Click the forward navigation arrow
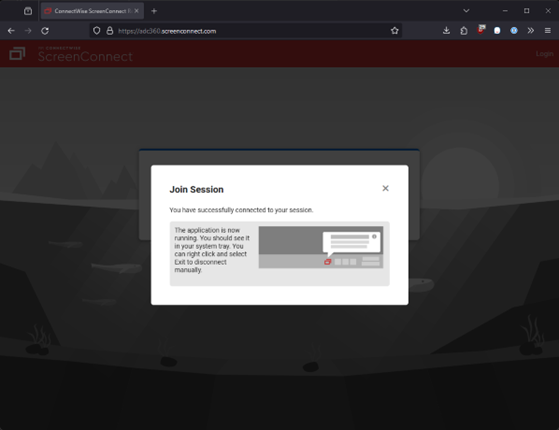 (x=28, y=31)
